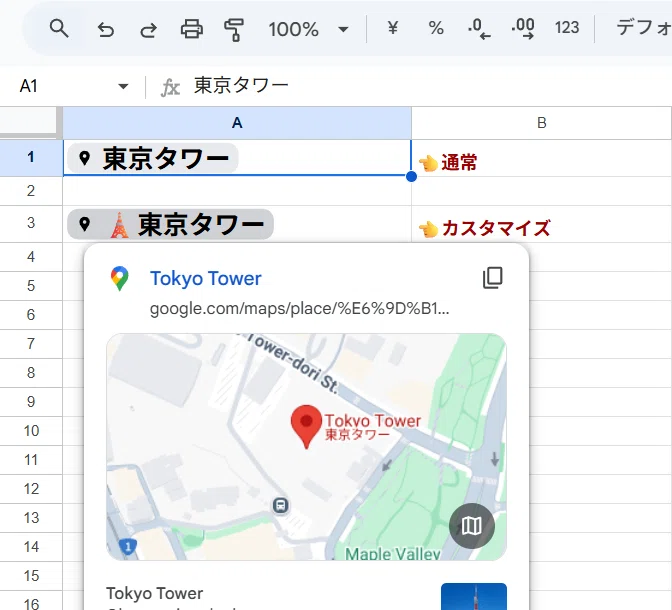
Task: Print the spreadsheet
Action: (192, 29)
